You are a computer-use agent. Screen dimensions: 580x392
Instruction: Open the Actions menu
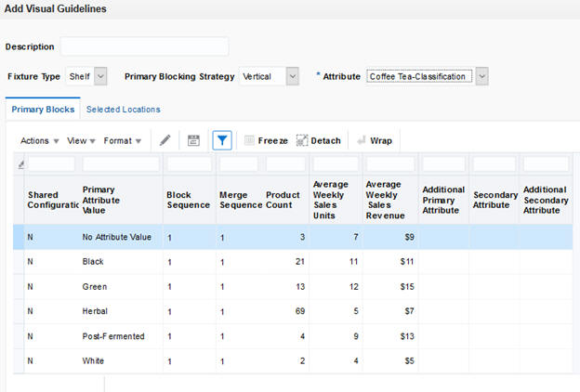40,141
